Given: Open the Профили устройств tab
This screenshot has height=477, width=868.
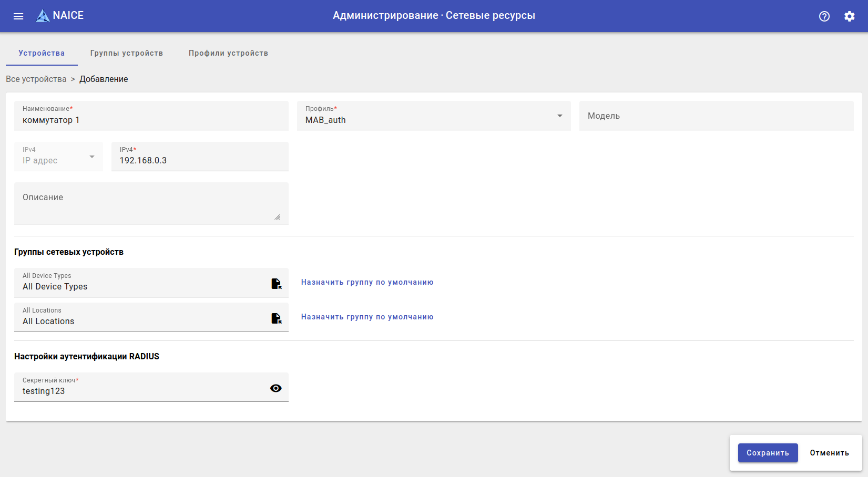Looking at the screenshot, I should [x=228, y=53].
